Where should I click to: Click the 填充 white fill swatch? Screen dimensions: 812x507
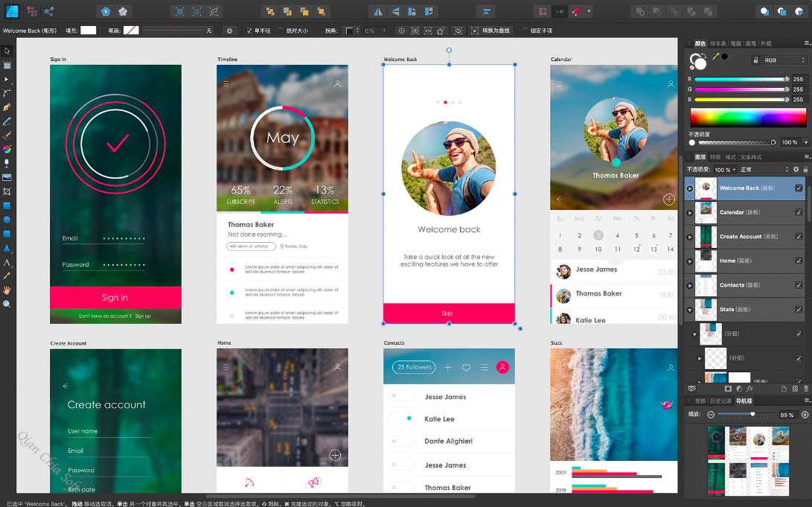tap(88, 30)
